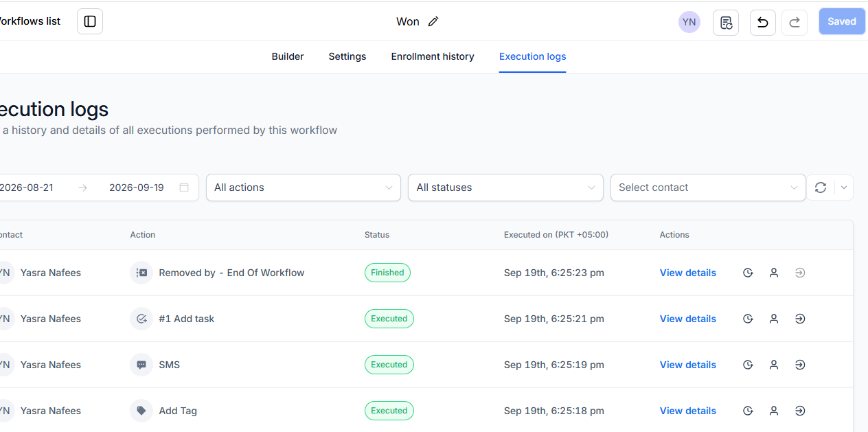The image size is (868, 432).
Task: Click the Saved button
Action: [x=842, y=21]
